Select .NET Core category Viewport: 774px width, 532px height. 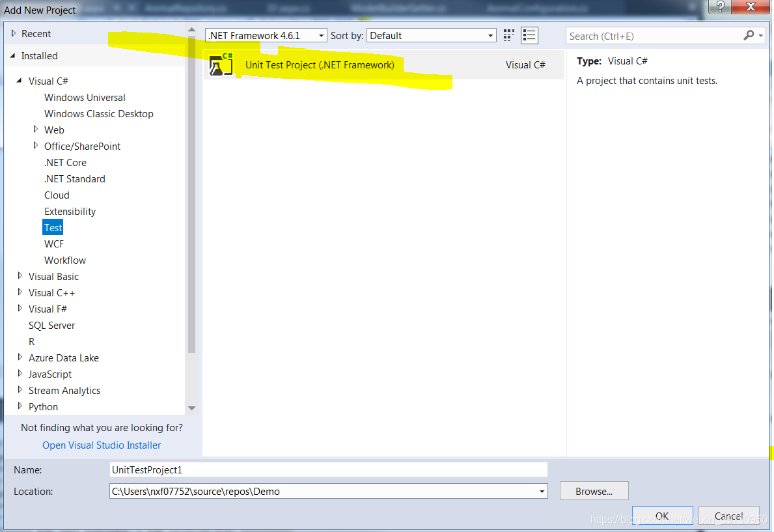tap(65, 163)
